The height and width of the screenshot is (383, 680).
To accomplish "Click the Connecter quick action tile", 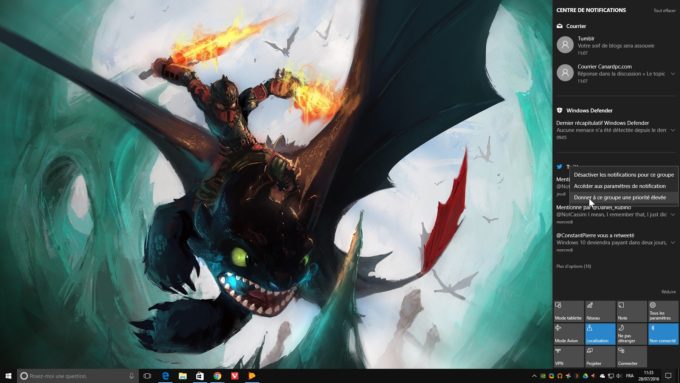I will [x=631, y=357].
